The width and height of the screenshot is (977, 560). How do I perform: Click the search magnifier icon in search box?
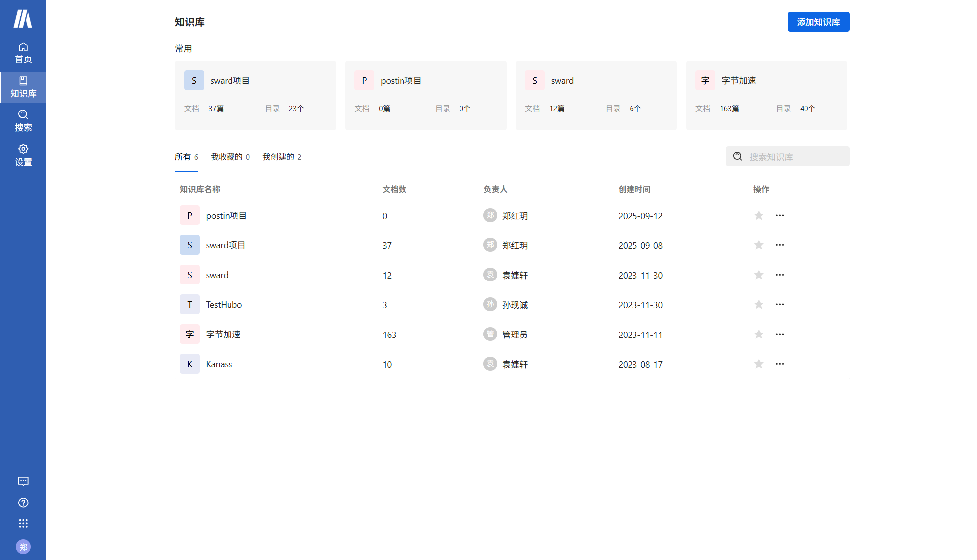coord(738,156)
